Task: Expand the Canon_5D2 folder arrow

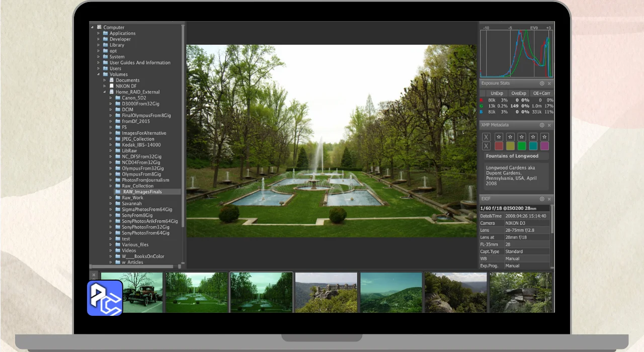Action: click(111, 98)
